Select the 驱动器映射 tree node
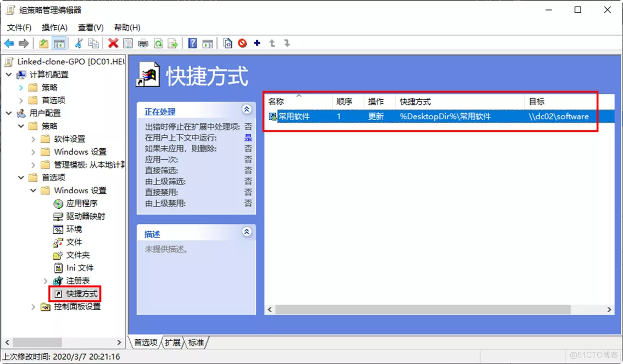 (85, 216)
